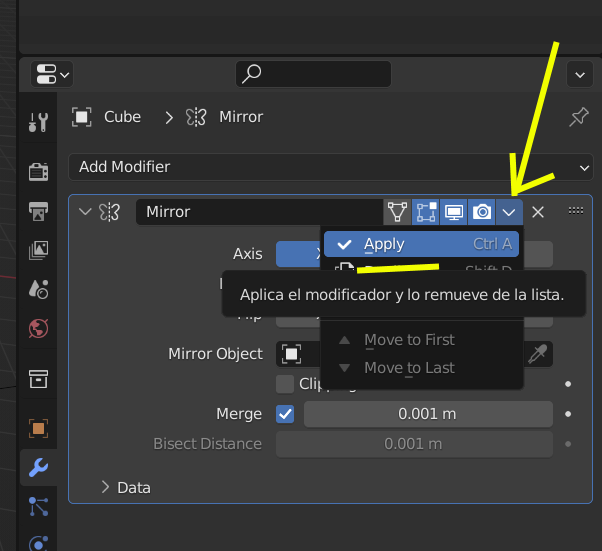
Task: Collapse the Mirror modifier panel
Action: tap(85, 212)
